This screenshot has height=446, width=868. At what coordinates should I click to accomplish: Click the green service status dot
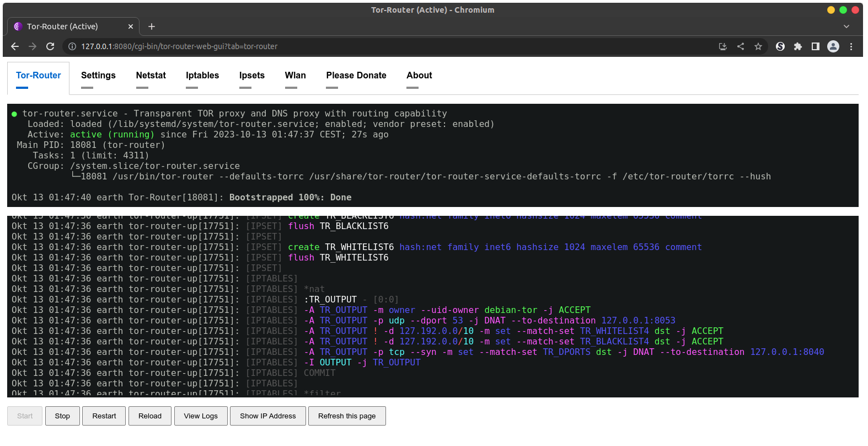pyautogui.click(x=14, y=114)
